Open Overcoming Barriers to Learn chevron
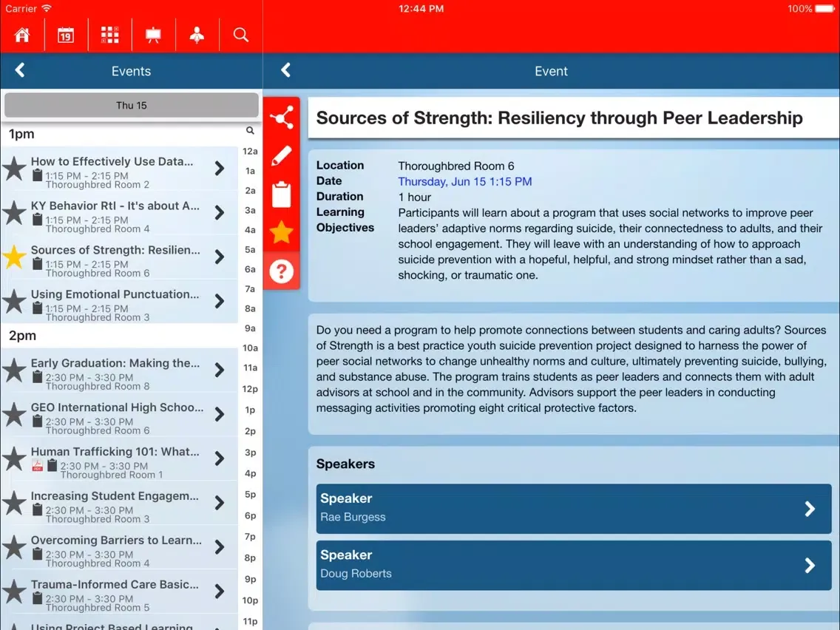The width and height of the screenshot is (840, 630). (x=220, y=547)
